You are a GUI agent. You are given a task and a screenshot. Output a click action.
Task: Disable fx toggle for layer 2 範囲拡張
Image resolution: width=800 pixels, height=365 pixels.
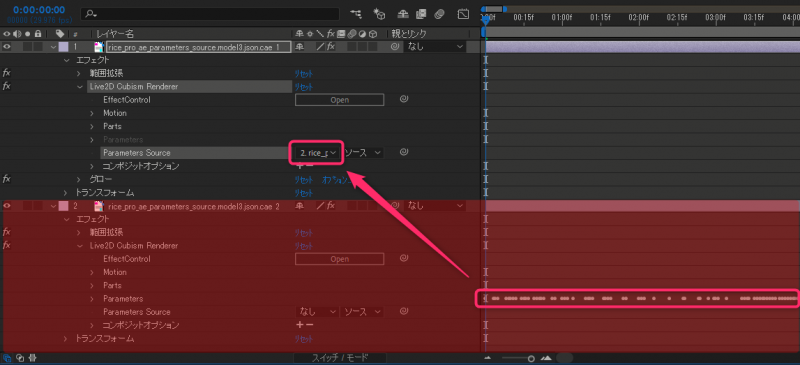7,233
